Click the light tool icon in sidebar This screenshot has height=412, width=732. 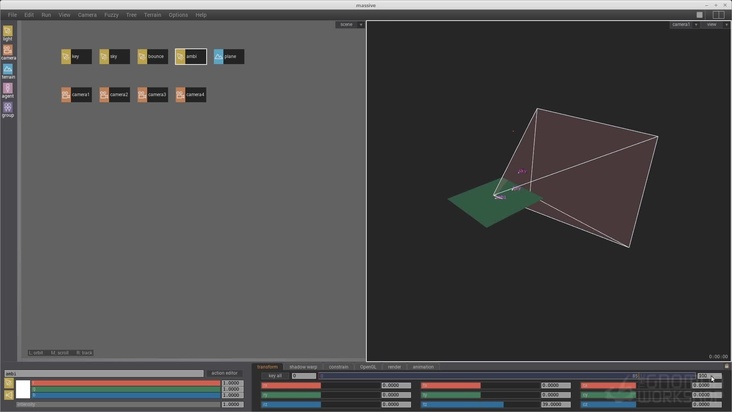(x=8, y=32)
